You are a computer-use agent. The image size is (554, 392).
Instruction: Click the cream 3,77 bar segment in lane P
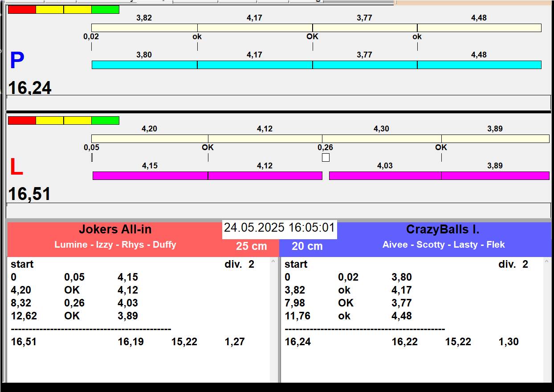(365, 28)
